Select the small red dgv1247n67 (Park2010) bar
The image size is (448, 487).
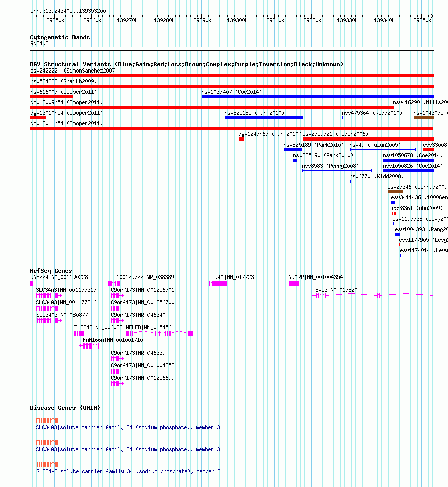click(x=241, y=139)
